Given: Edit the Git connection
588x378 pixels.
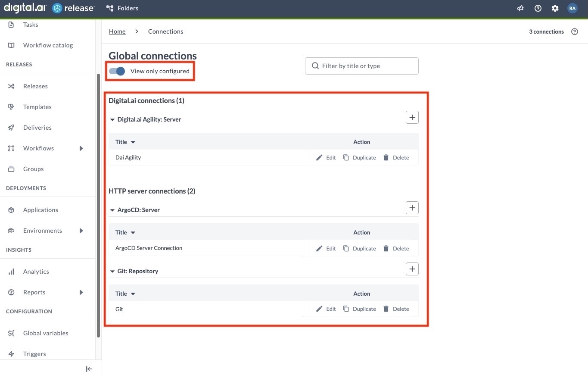Looking at the screenshot, I should tap(326, 309).
